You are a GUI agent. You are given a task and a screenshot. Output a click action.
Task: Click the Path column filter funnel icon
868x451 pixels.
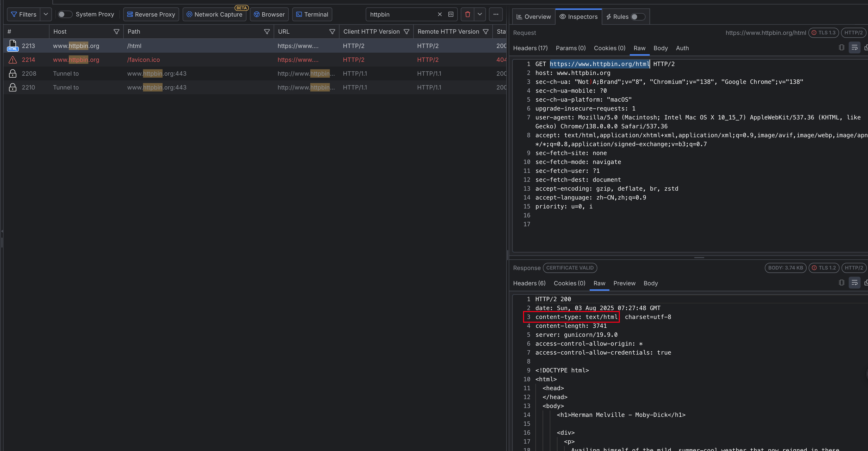pos(266,31)
